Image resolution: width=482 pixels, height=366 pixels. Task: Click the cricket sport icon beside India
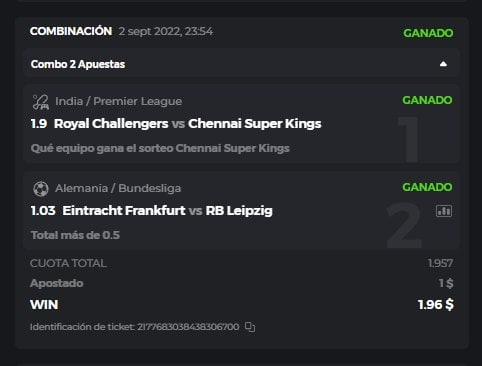[41, 102]
